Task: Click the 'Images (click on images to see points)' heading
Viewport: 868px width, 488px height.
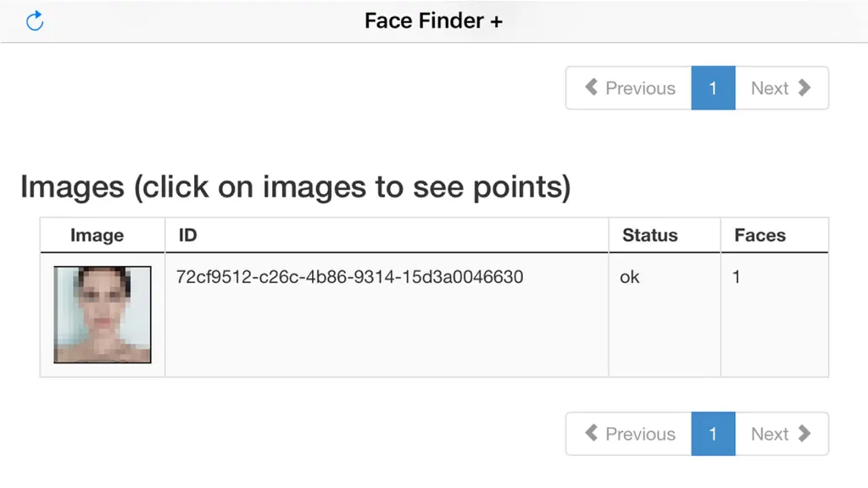Action: pyautogui.click(x=296, y=186)
